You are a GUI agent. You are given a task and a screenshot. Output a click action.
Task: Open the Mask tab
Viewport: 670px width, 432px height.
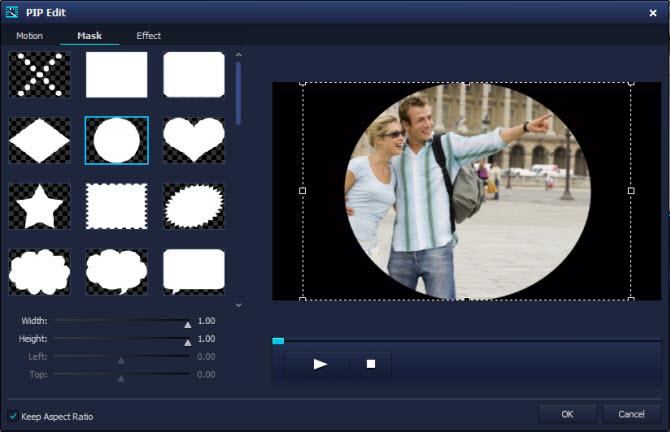90,36
